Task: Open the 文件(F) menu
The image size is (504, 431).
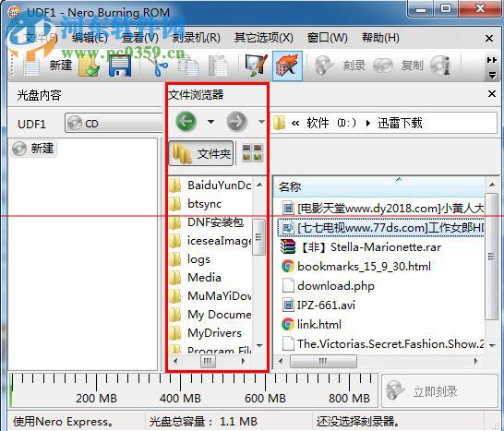Action: pyautogui.click(x=42, y=38)
